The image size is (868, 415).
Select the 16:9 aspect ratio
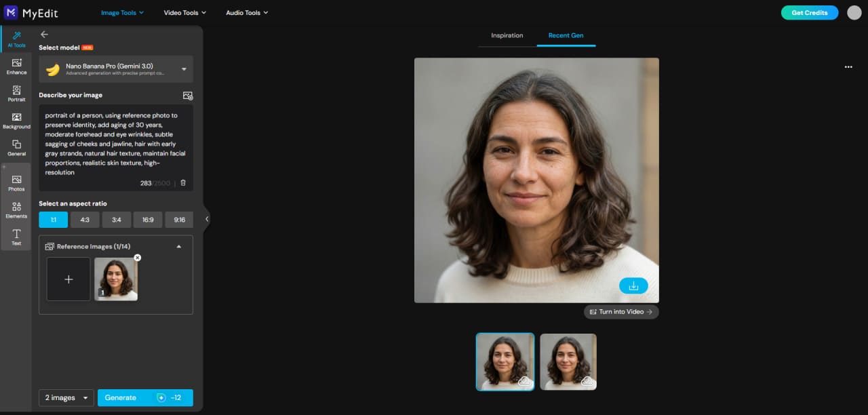coord(147,219)
